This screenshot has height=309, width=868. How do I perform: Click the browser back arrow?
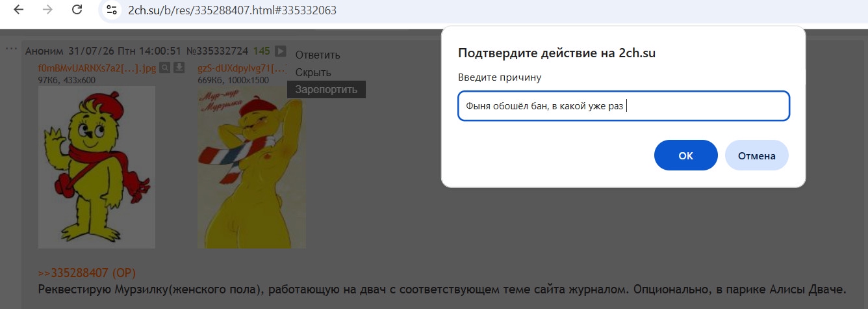19,10
